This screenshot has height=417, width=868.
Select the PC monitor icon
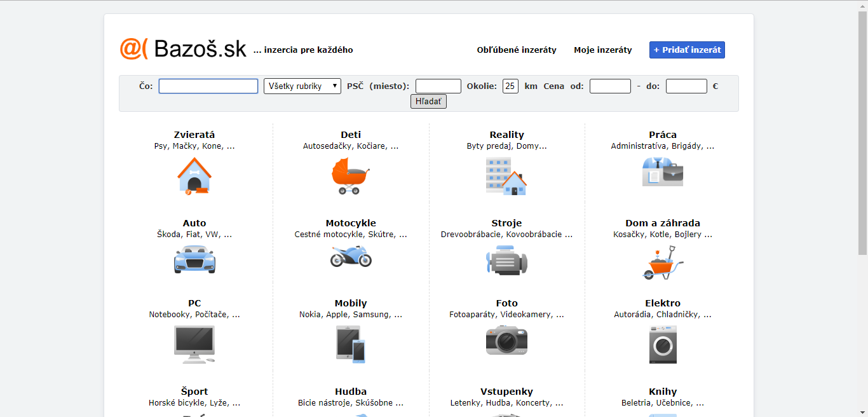[x=194, y=344]
